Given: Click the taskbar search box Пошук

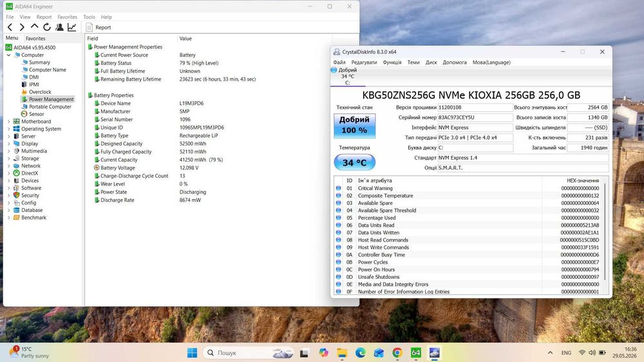Looking at the screenshot, I should pyautogui.click(x=249, y=353).
